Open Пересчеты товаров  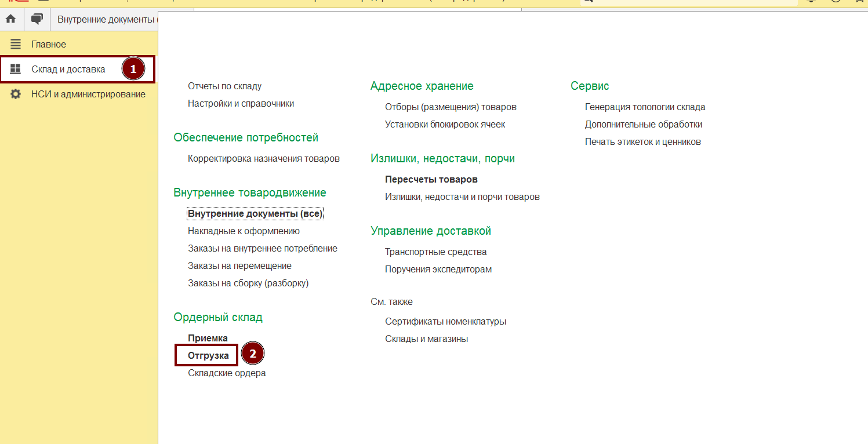(431, 180)
